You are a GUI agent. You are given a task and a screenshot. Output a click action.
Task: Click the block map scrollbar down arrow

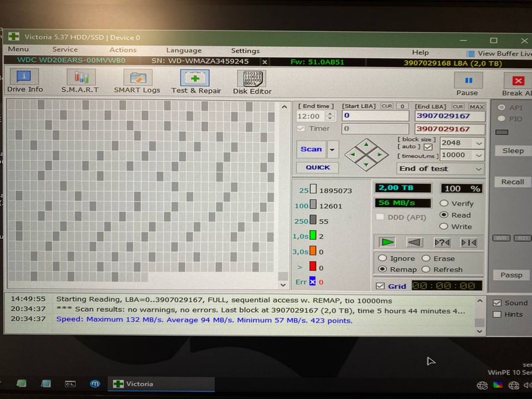point(283,285)
